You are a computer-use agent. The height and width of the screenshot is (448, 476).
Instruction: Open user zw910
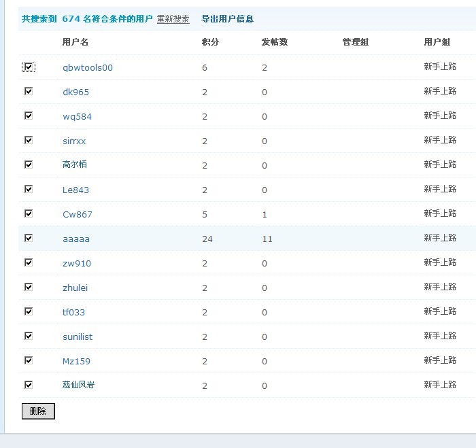pyautogui.click(x=76, y=264)
